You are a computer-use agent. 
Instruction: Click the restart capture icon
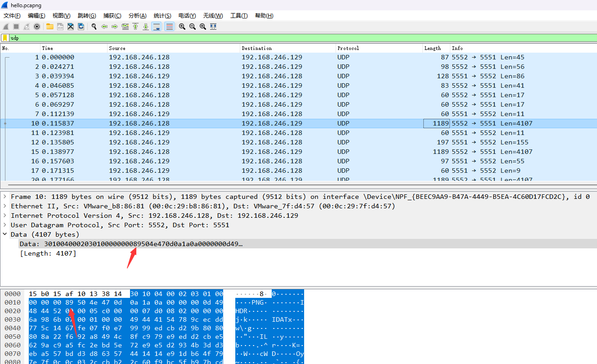click(x=27, y=27)
